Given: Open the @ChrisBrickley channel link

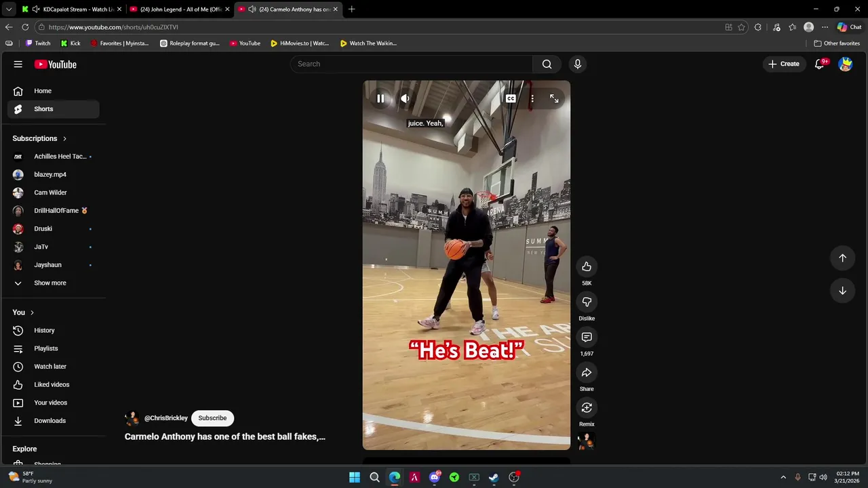Looking at the screenshot, I should [x=166, y=418].
